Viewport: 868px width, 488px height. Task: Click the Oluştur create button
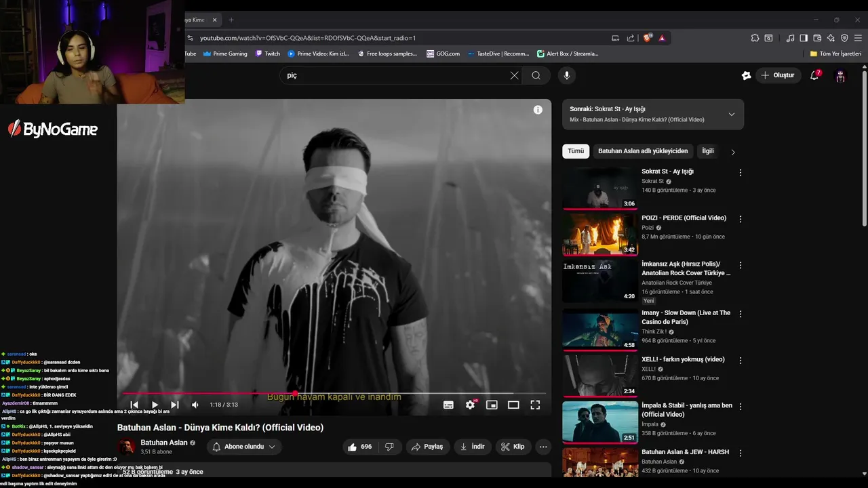778,75
